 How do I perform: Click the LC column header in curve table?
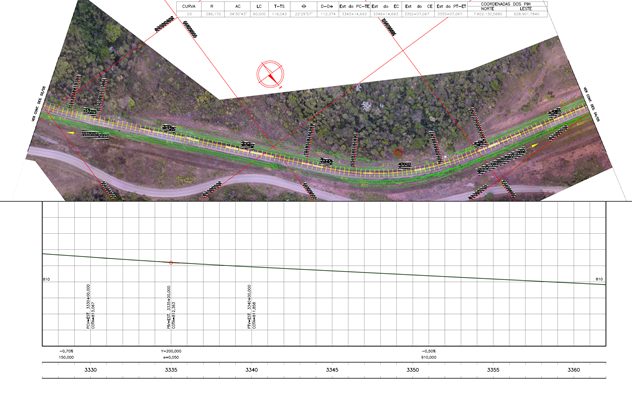point(259,6)
